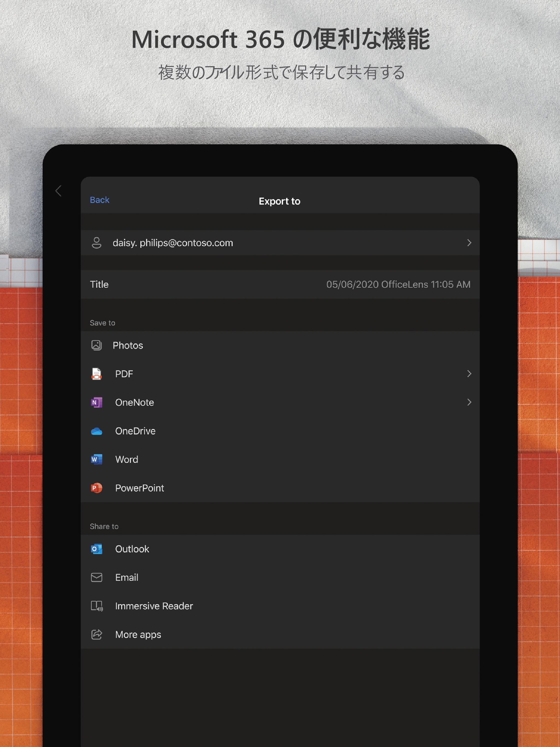560x747 pixels.
Task: Select the PDF file icon
Action: 96,374
